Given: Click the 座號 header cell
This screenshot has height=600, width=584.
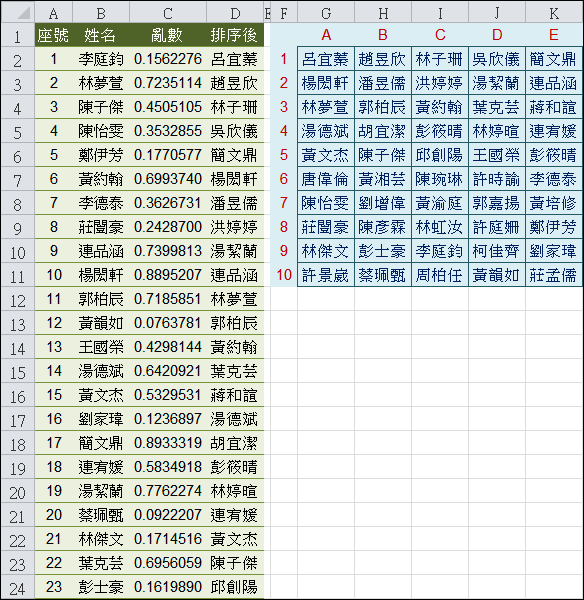Looking at the screenshot, I should [x=54, y=35].
